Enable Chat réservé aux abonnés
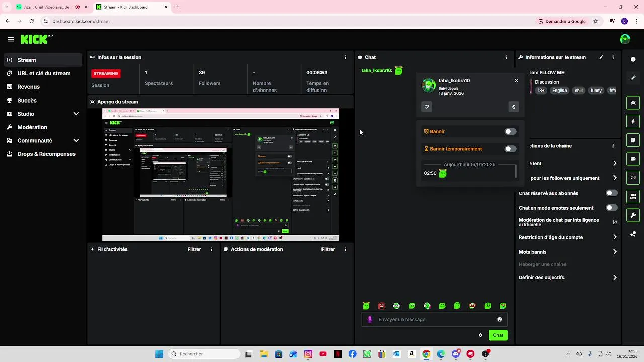Screen dimensions: 644x362 [612, 193]
